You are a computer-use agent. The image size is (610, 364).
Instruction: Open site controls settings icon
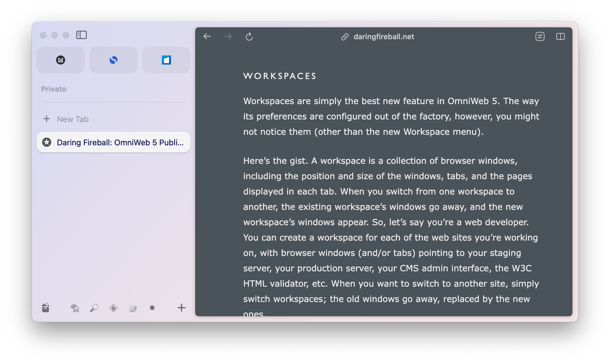(540, 36)
